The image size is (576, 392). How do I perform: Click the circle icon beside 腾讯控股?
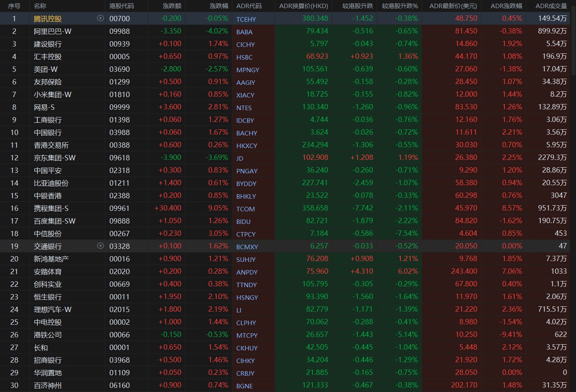(x=100, y=18)
